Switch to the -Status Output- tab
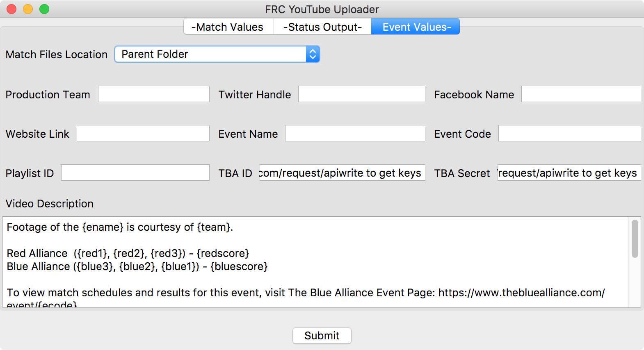 coord(322,27)
